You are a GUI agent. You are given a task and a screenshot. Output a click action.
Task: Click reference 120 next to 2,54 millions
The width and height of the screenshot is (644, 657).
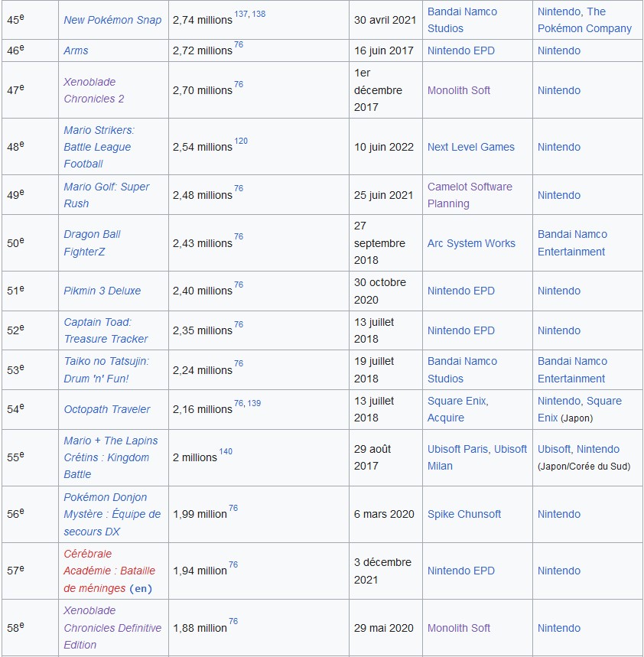[x=241, y=141]
